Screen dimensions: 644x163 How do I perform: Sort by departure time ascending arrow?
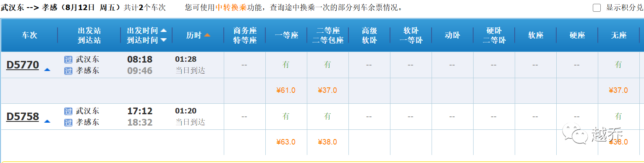[x=163, y=31]
